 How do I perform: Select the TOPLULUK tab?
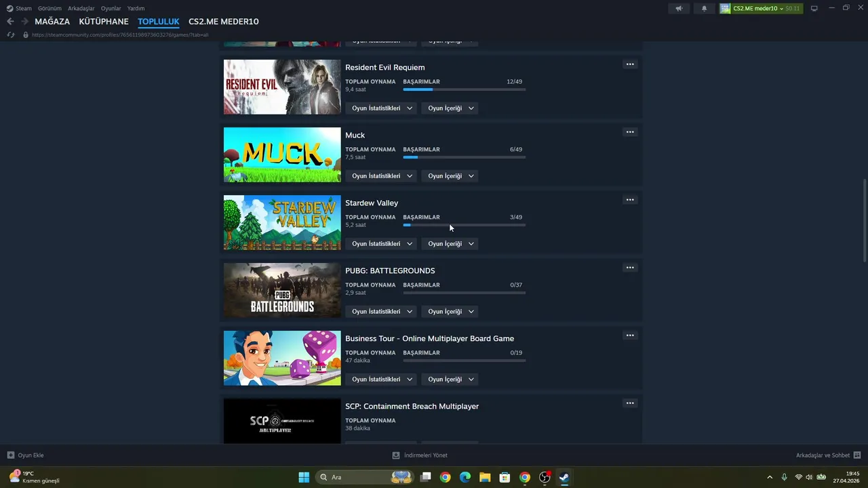pyautogui.click(x=159, y=22)
